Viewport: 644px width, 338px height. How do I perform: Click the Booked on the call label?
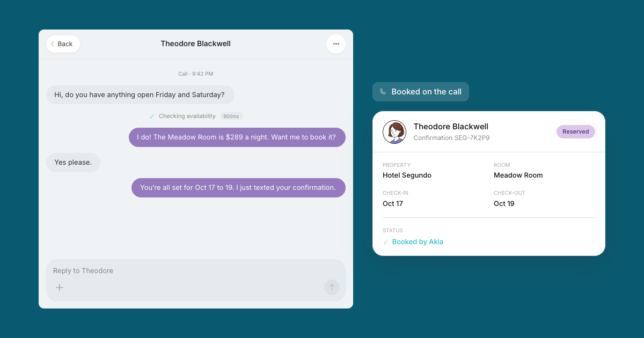(427, 92)
